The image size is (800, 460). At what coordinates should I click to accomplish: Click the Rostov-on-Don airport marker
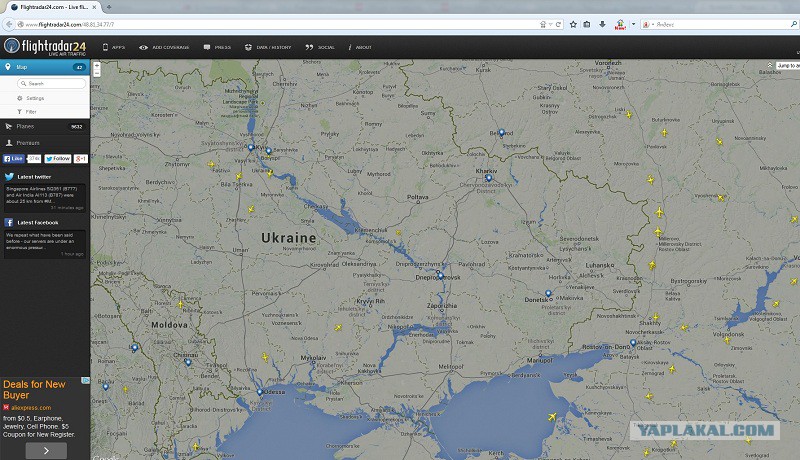click(633, 343)
